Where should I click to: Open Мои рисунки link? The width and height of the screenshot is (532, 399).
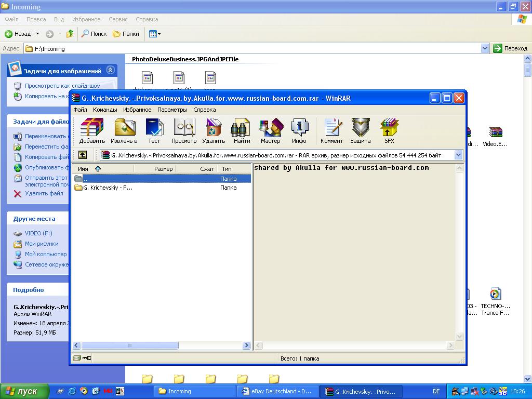pos(42,244)
